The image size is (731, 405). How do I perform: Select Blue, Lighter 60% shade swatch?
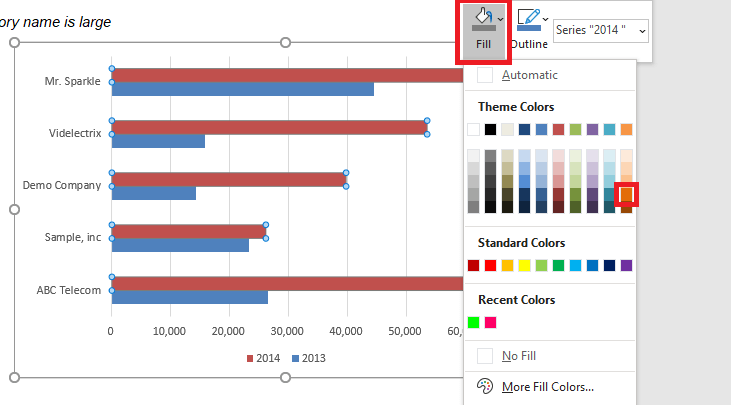pyautogui.click(x=541, y=169)
